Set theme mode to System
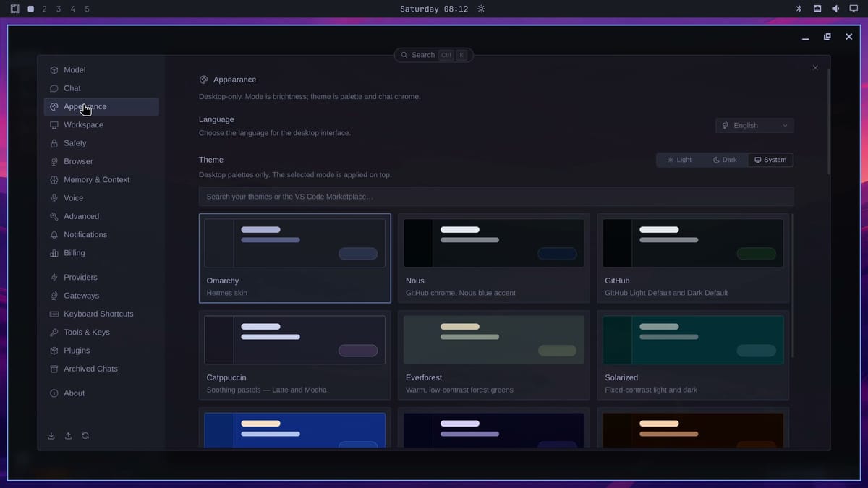 (770, 160)
